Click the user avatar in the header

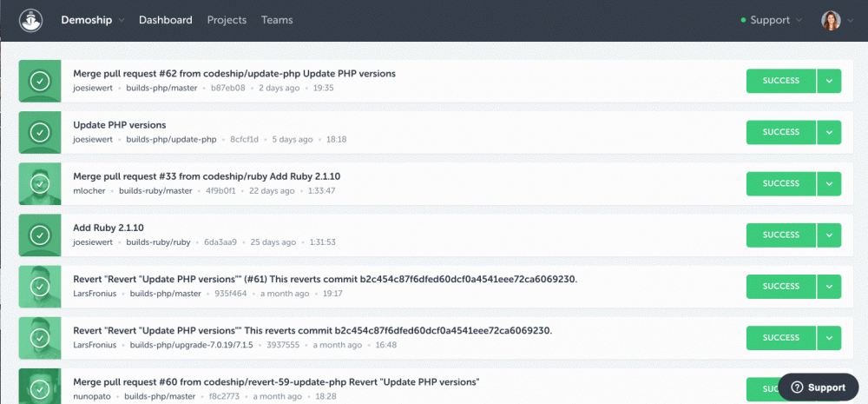tap(831, 20)
